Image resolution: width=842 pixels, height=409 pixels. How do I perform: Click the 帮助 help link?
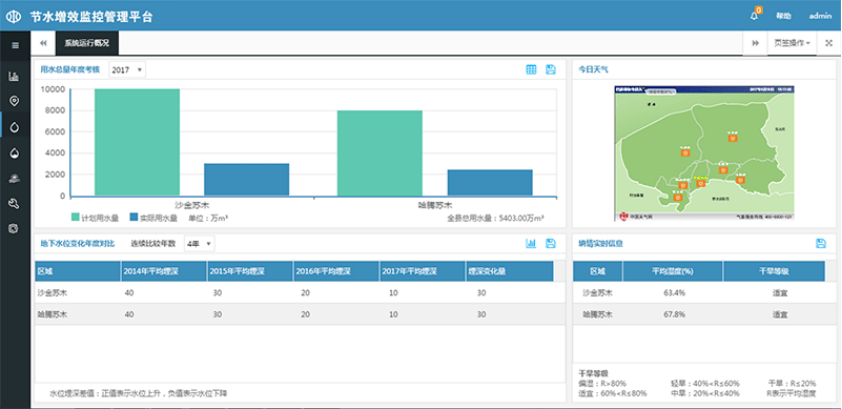[783, 16]
